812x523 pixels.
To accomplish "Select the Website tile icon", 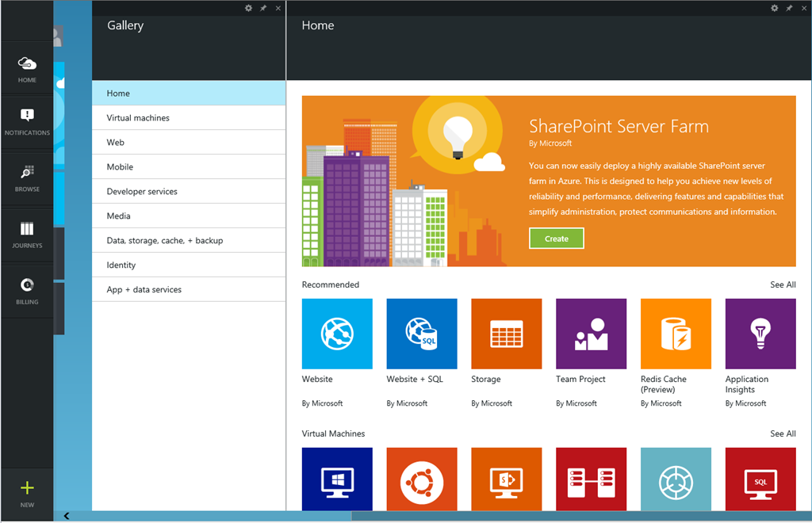I will 337,334.
